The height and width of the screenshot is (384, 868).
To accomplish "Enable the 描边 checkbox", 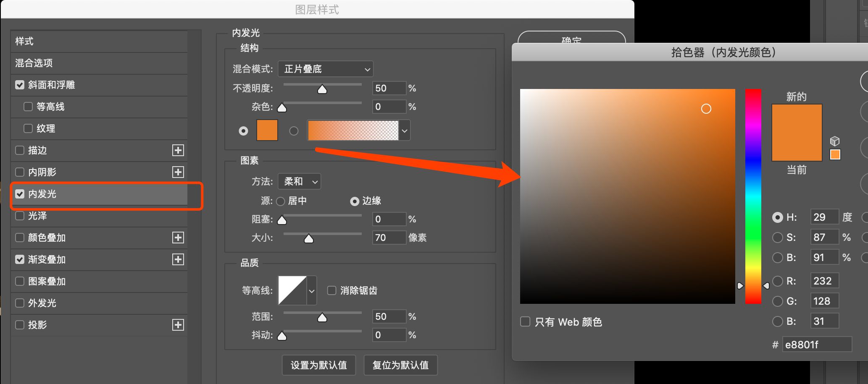I will pyautogui.click(x=20, y=150).
